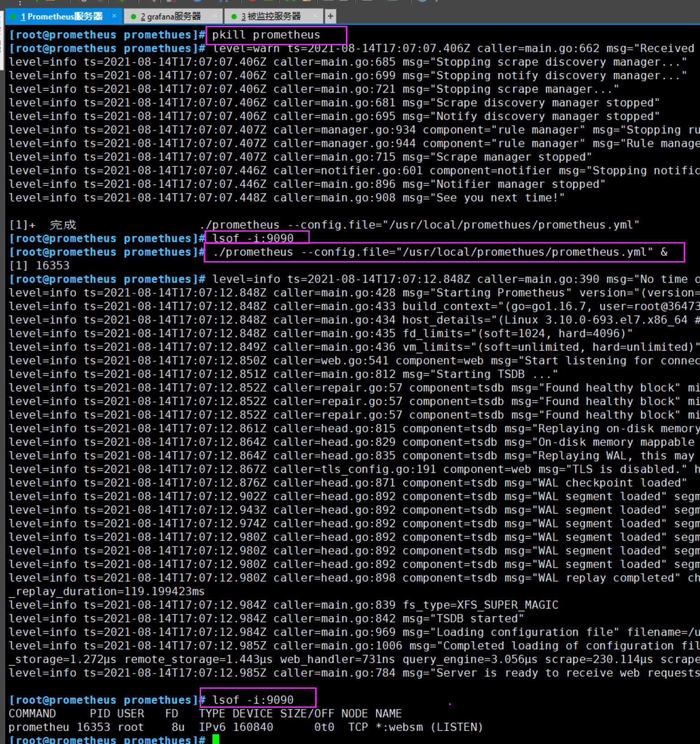
Task: Click the msg="Server is ready to receive" line
Action: click(354, 673)
